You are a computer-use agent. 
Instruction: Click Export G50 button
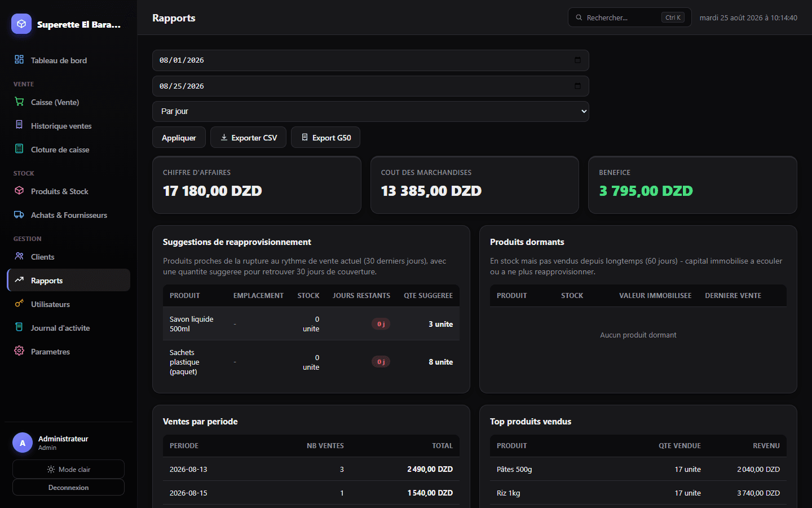(x=325, y=137)
